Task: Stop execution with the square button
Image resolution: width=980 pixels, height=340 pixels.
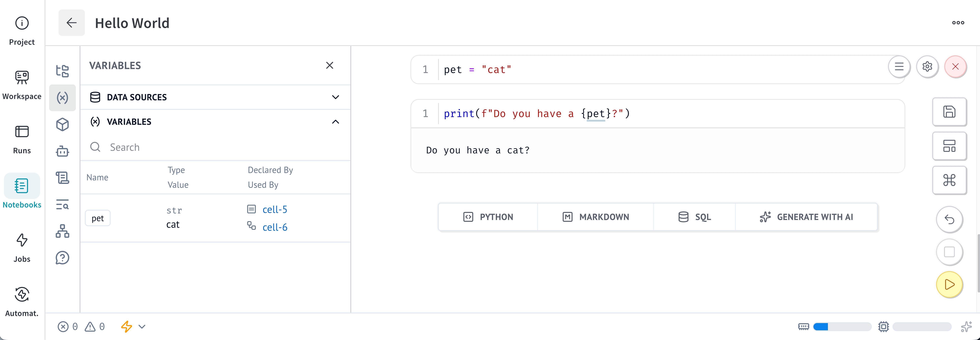Action: [949, 252]
